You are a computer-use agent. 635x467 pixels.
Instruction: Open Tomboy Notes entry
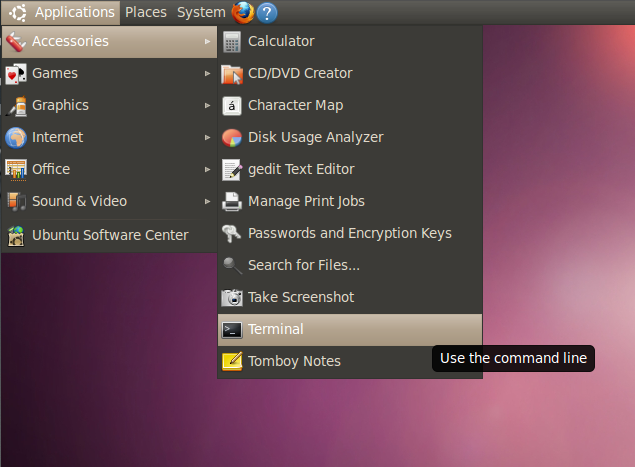(x=350, y=361)
